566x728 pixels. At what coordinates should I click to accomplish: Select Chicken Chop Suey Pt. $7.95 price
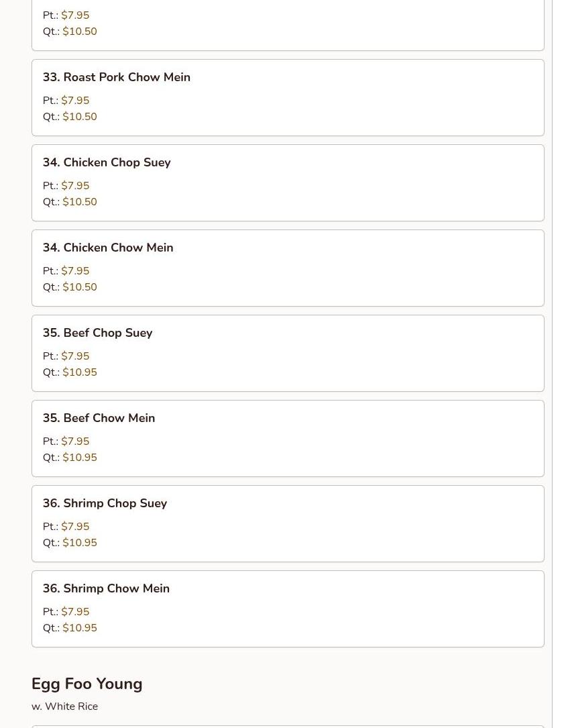point(75,186)
